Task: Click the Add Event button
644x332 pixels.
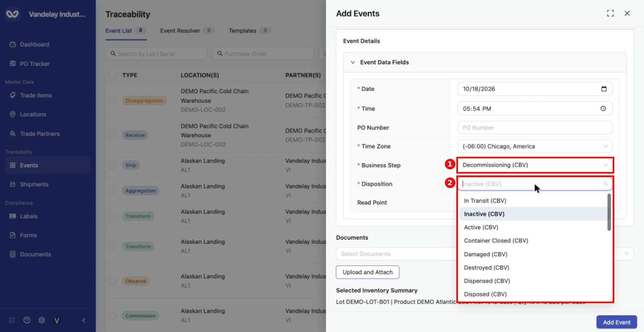Action: (x=616, y=322)
